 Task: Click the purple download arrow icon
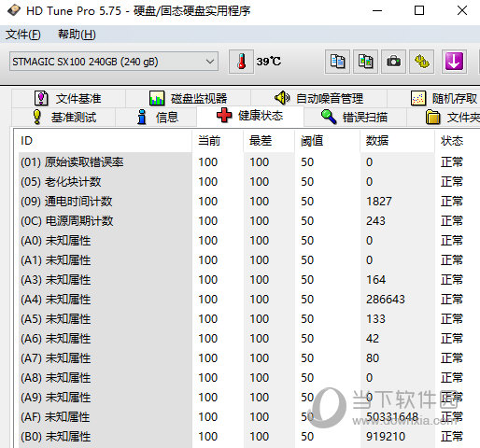(x=454, y=62)
